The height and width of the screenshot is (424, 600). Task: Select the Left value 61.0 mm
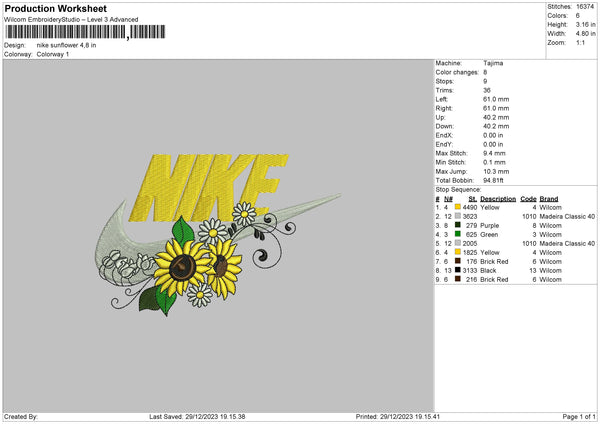pyautogui.click(x=496, y=99)
